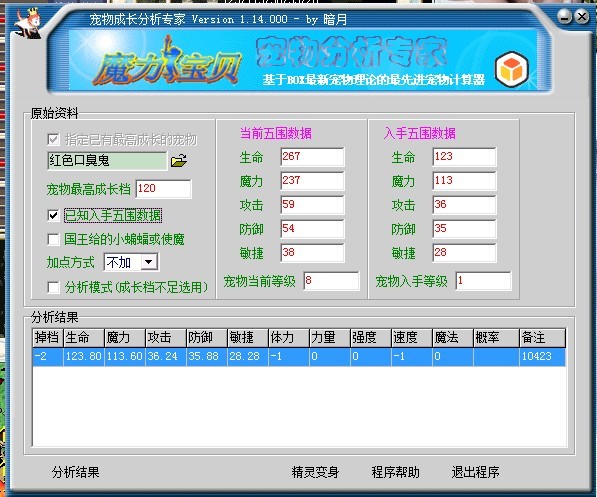
Task: Select result cell 36.24
Action: [x=166, y=356]
